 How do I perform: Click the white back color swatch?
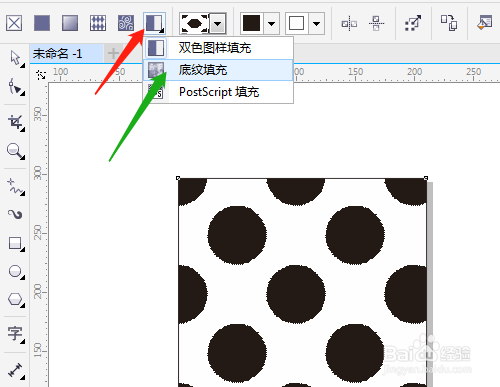point(296,23)
